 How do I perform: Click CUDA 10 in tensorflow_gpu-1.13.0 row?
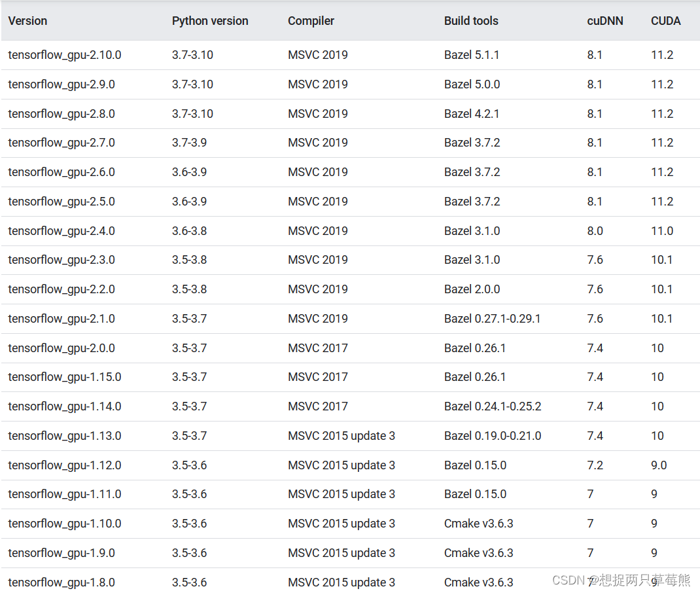tap(657, 437)
